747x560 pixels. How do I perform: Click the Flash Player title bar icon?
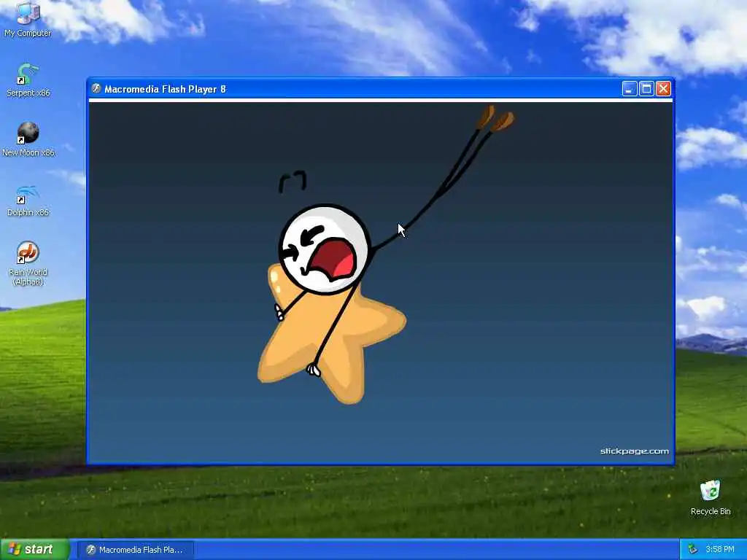coord(96,88)
